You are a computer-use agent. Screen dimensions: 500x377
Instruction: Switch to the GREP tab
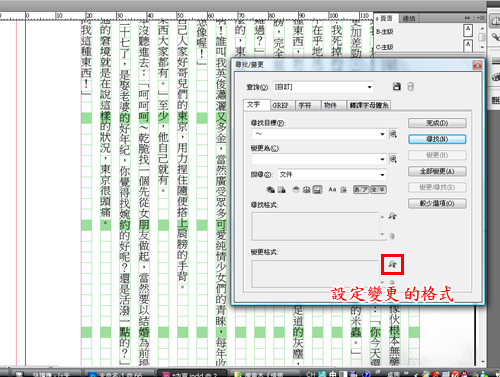tap(283, 105)
